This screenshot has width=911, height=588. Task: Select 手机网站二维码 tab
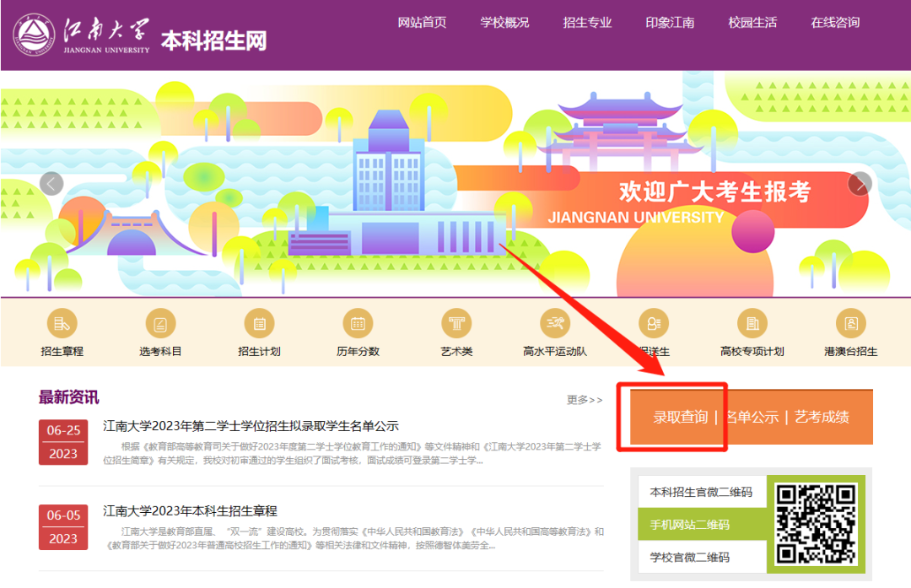pyautogui.click(x=702, y=525)
